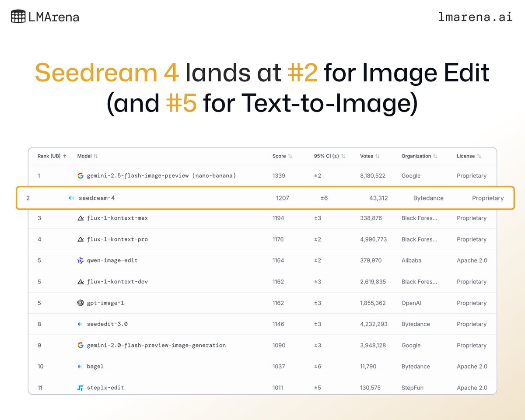525x420 pixels.
Task: Select the votes count 8,180,522
Action: 373,175
